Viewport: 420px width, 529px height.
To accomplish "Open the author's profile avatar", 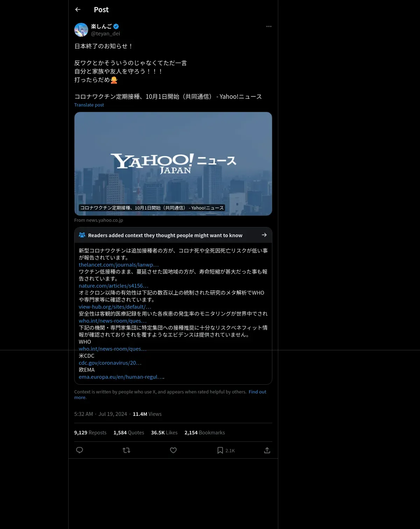I will pyautogui.click(x=81, y=30).
